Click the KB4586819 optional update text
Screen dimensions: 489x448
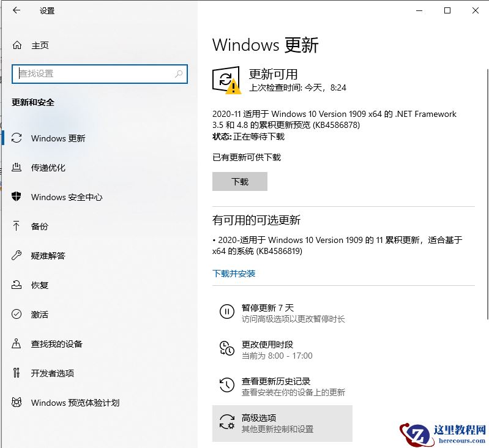pos(337,245)
